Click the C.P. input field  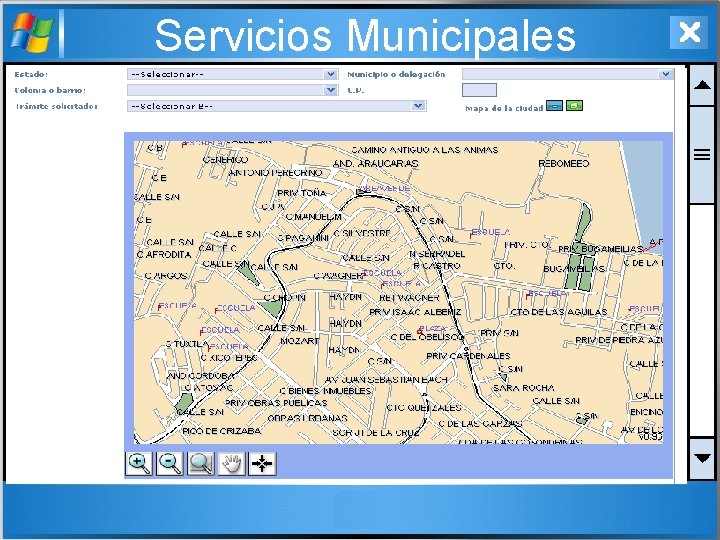(479, 90)
